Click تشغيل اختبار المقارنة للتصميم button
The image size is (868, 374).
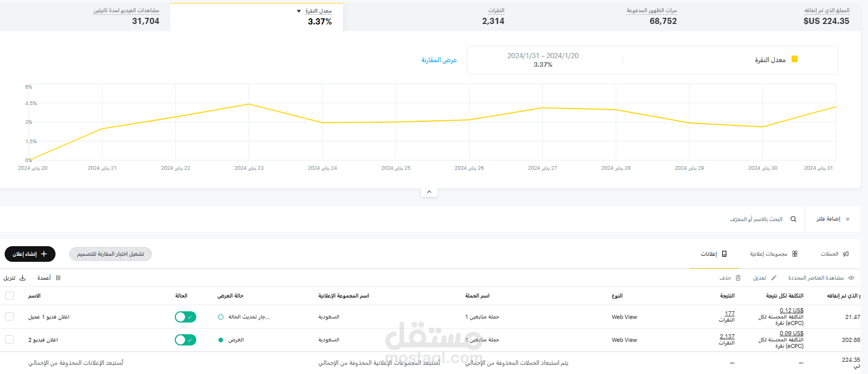point(111,254)
